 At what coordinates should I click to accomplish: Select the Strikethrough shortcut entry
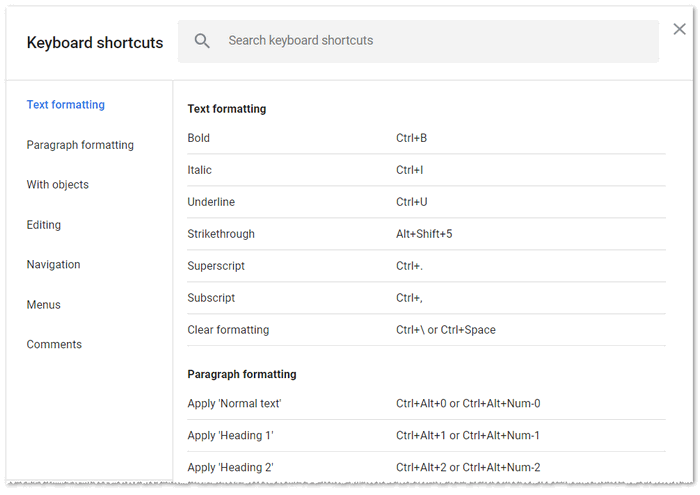pos(426,234)
